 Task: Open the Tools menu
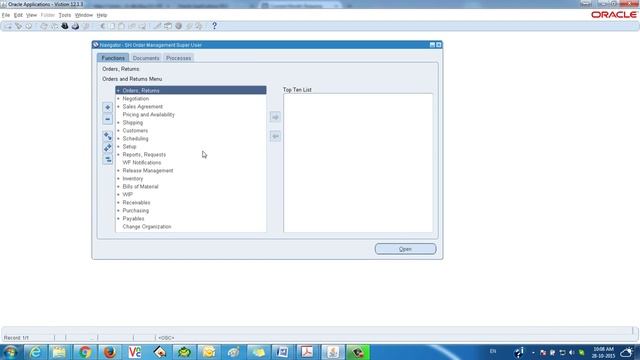(x=64, y=15)
